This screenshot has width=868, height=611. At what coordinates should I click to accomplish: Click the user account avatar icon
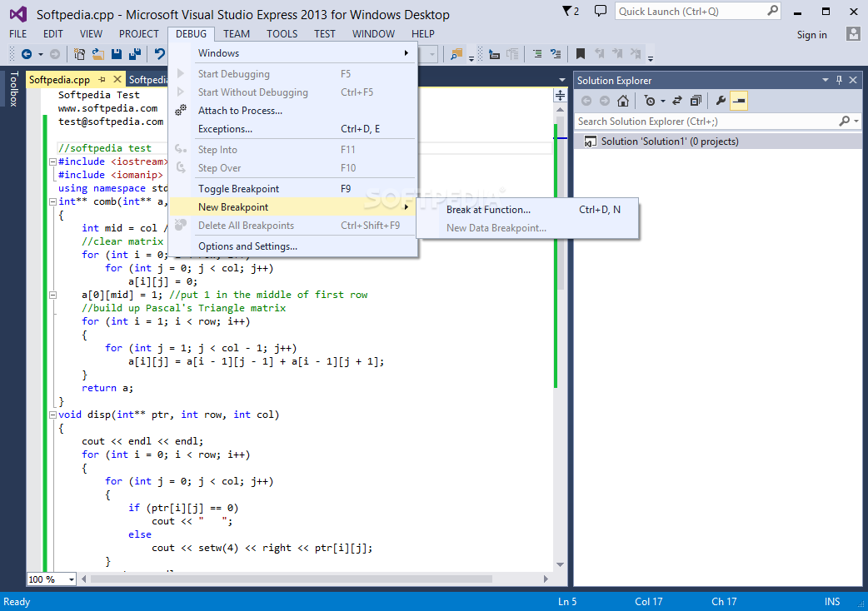point(853,34)
